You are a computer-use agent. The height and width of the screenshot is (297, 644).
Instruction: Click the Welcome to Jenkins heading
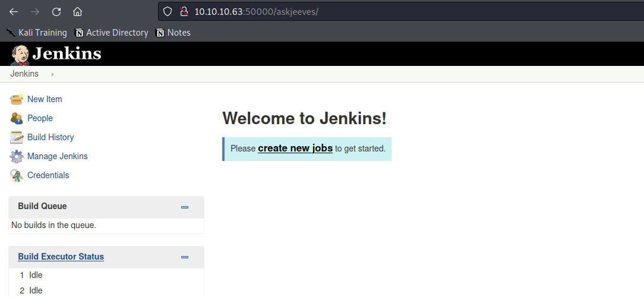[304, 119]
